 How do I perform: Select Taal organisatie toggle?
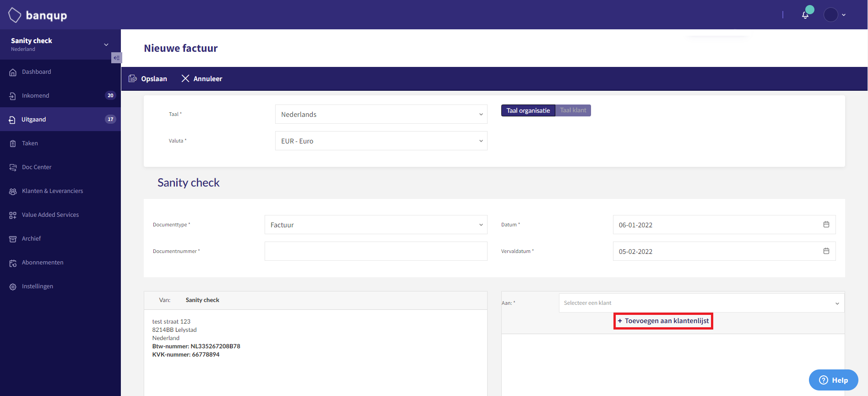528,110
